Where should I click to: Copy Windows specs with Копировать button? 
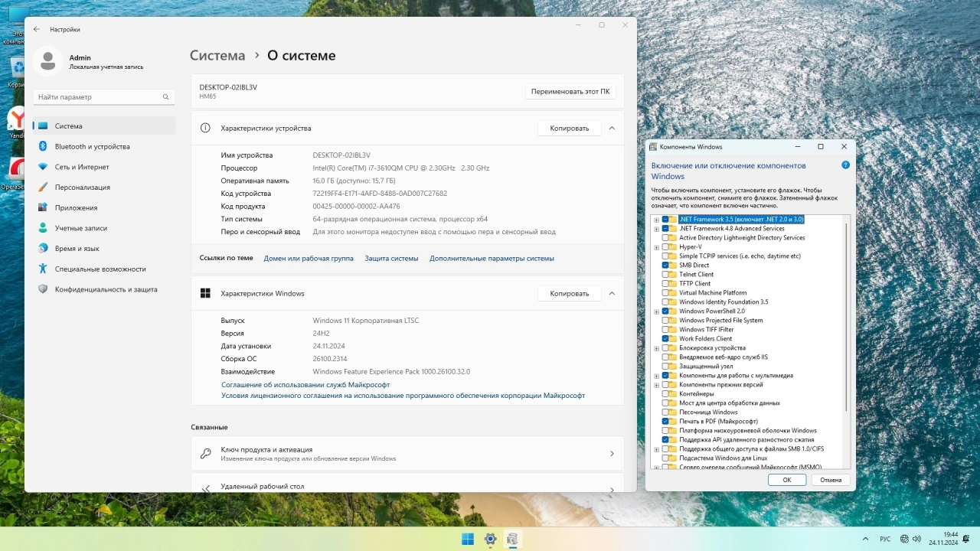[x=570, y=293]
